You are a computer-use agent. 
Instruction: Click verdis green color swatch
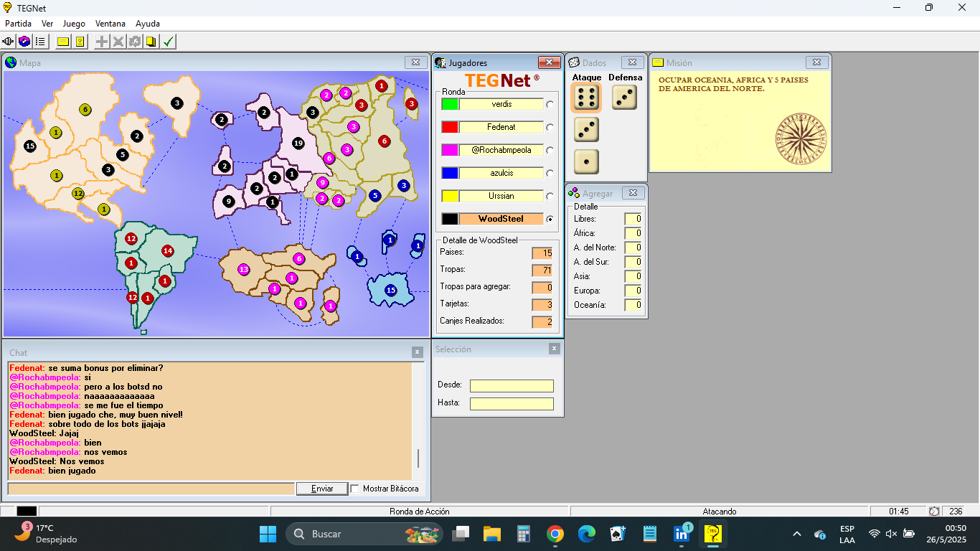click(x=450, y=104)
